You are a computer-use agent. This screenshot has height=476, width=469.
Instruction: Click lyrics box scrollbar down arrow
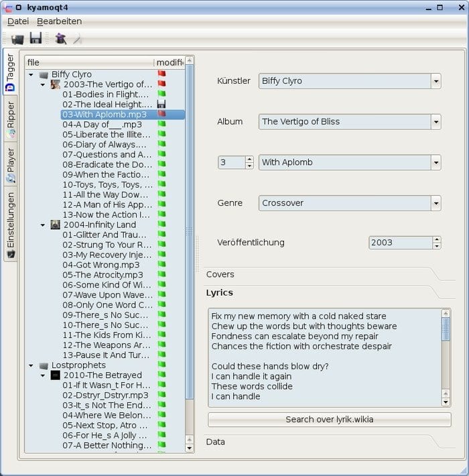(446, 402)
